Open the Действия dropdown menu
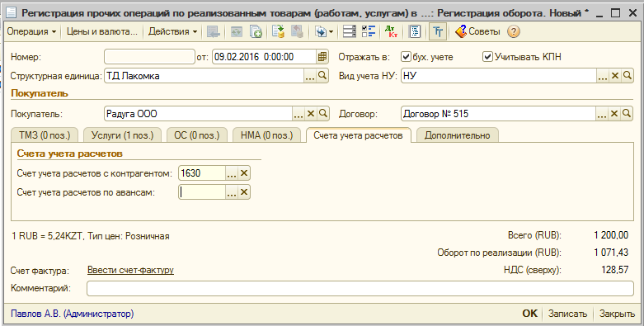644x326 pixels. (172, 31)
